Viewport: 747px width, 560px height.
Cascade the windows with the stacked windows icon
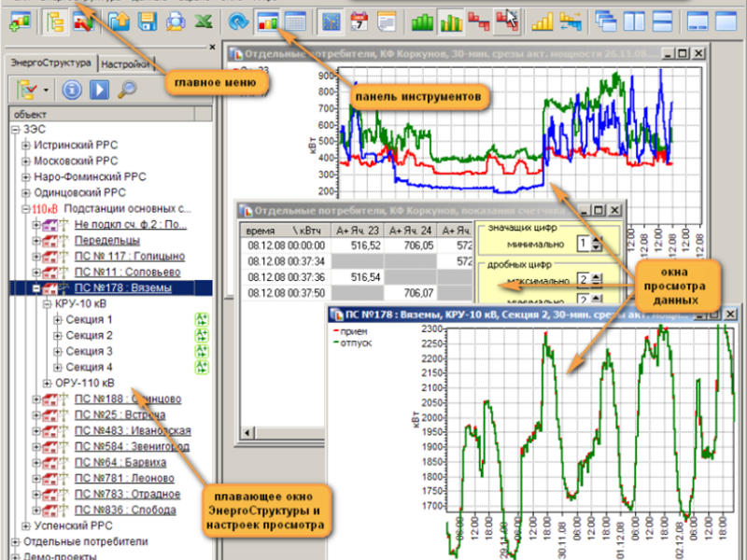pyautogui.click(x=606, y=21)
